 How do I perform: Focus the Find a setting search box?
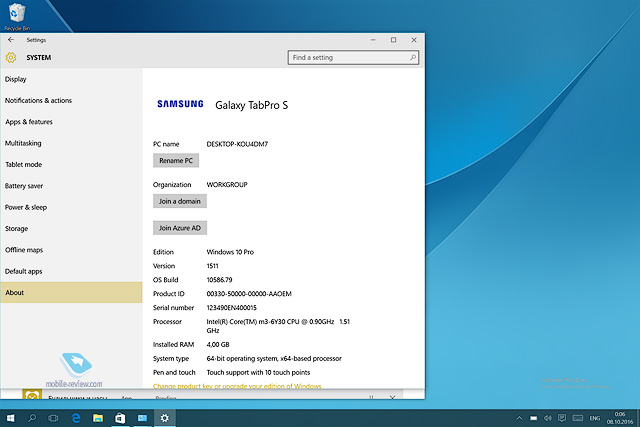pyautogui.click(x=353, y=58)
